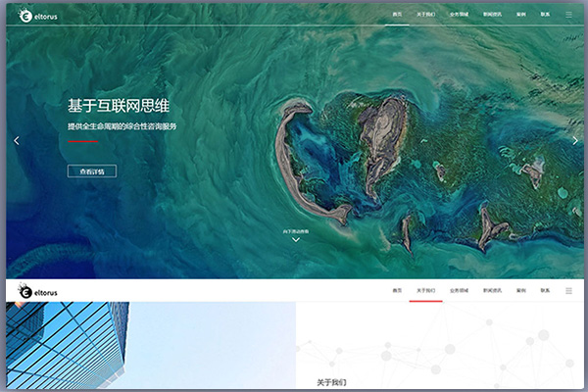The image size is (588, 392).
Task: Open the hamburger menu in the top header
Action: (569, 16)
